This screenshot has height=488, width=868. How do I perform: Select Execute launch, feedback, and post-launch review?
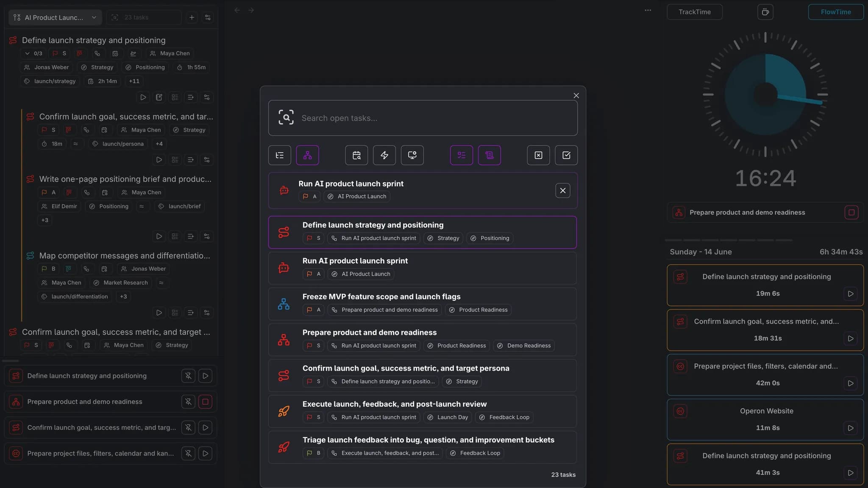point(423,411)
